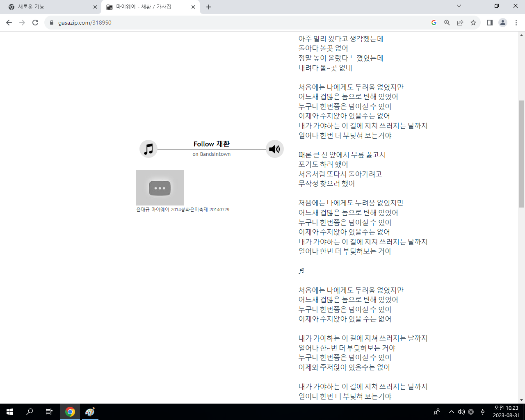Click the on Bandsintown text
This screenshot has width=525, height=420.
pyautogui.click(x=212, y=154)
